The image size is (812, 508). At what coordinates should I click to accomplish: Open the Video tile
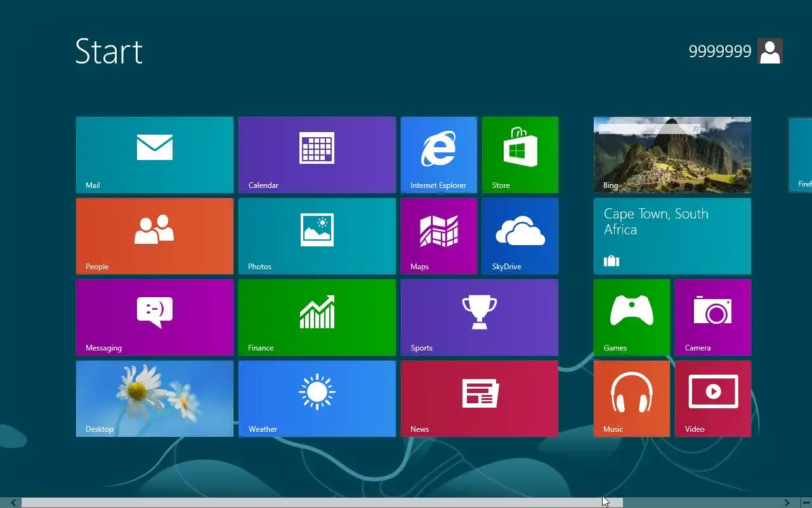[713, 399]
